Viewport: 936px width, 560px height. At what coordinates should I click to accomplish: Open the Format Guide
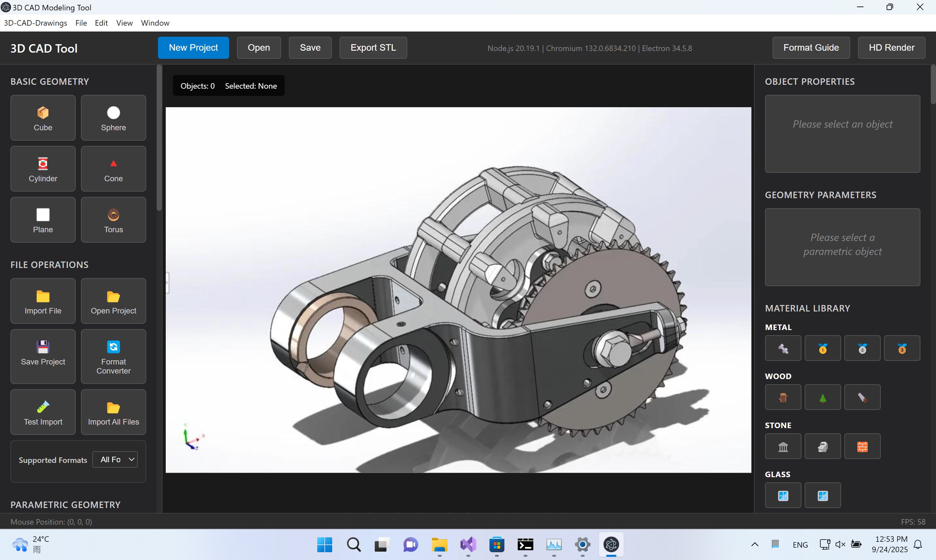811,47
